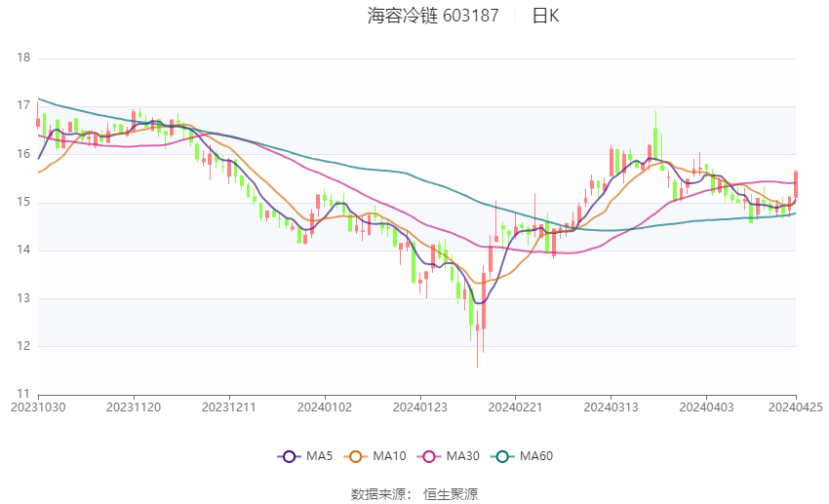Click the lowest candlestick wick near 11.5
This screenshot has width=829, height=504.
coord(477,361)
